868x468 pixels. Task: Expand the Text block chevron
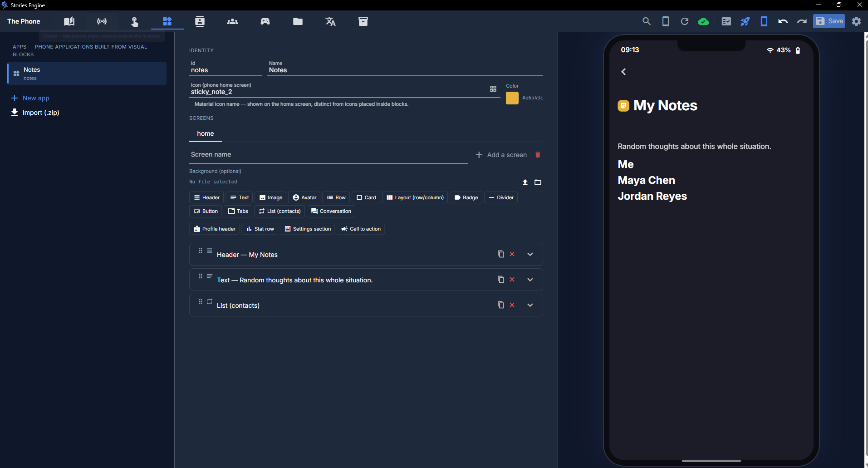[530, 280]
